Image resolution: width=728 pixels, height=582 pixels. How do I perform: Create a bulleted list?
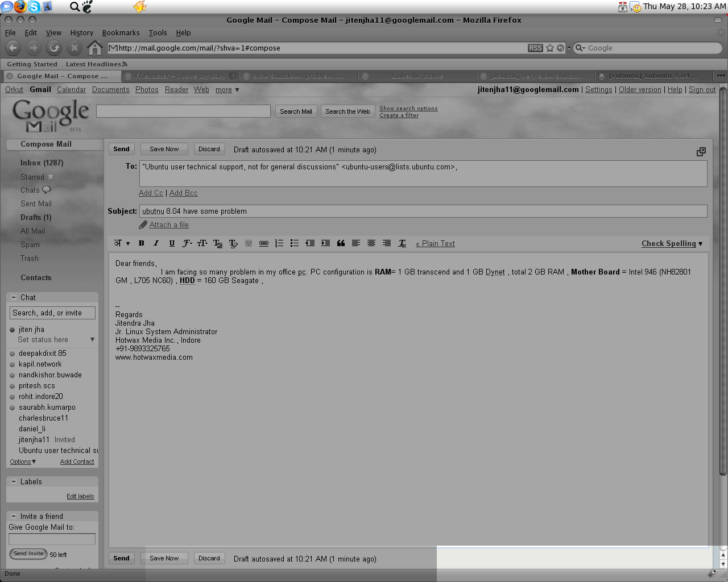295,243
